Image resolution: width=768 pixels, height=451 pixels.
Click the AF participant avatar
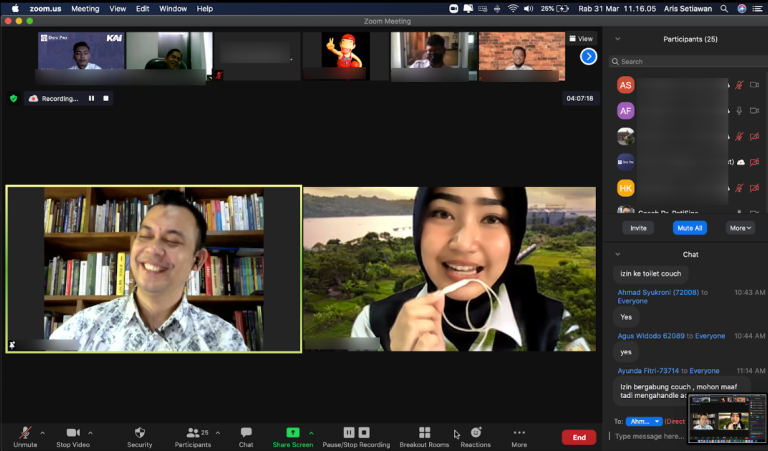pyautogui.click(x=625, y=111)
